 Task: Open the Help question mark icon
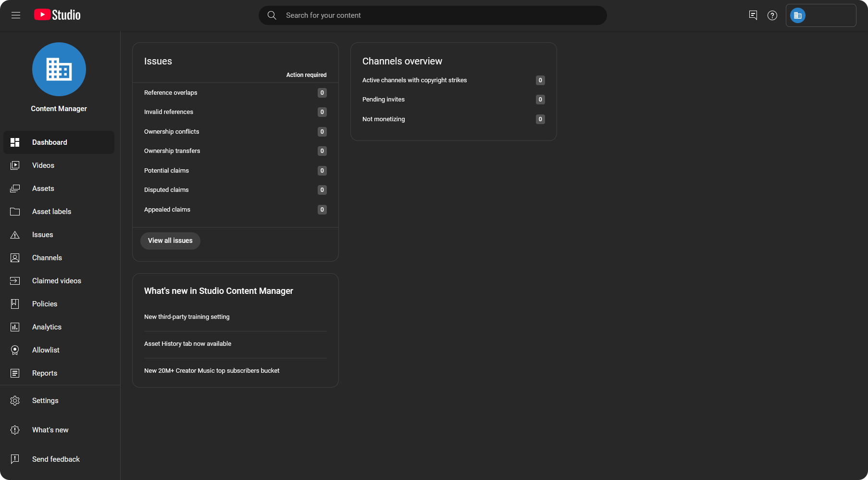pos(772,15)
